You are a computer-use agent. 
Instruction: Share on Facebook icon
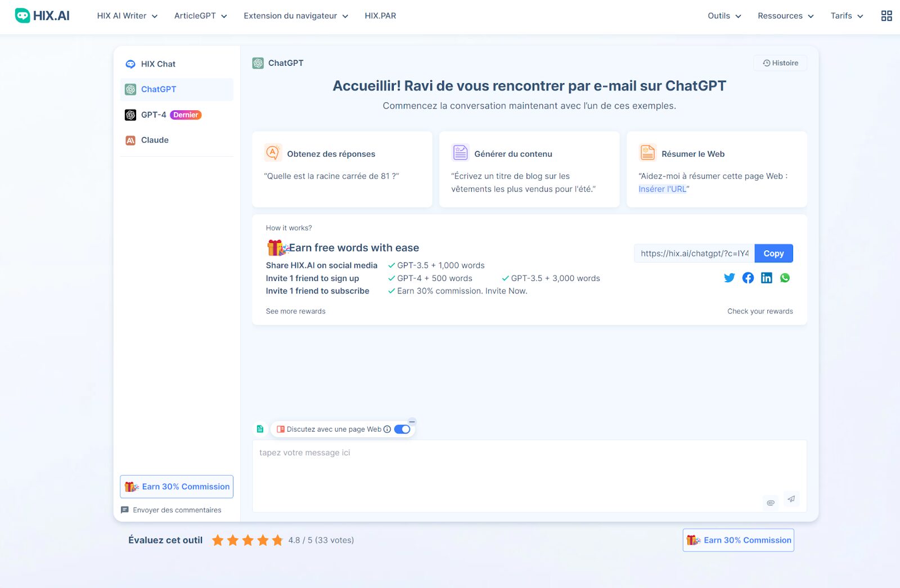click(748, 278)
